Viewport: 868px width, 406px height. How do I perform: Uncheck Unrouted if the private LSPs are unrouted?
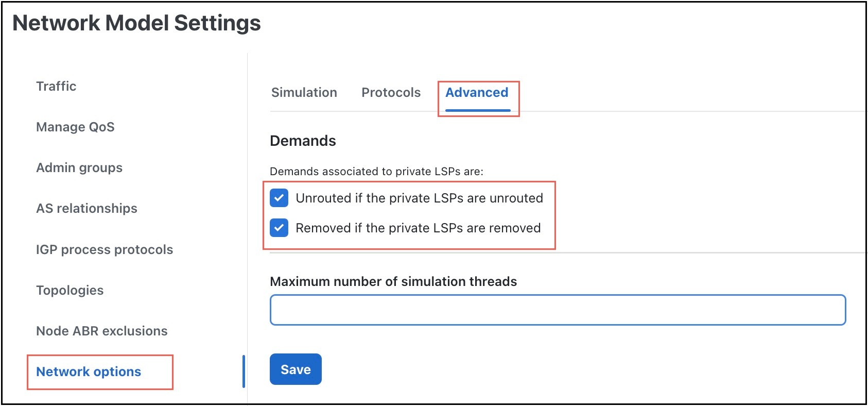(279, 198)
